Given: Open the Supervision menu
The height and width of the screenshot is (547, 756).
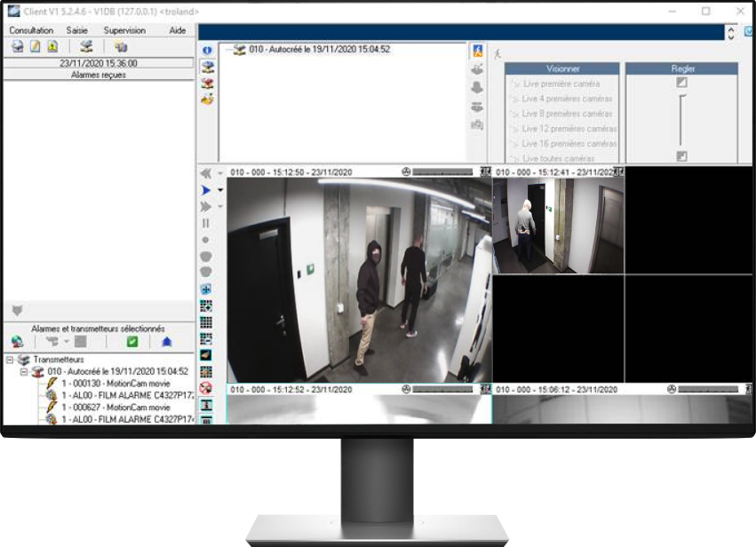Looking at the screenshot, I should (124, 30).
